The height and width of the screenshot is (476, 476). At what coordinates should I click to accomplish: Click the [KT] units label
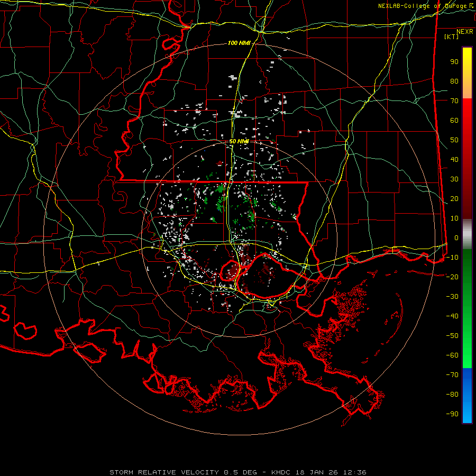coord(452,36)
